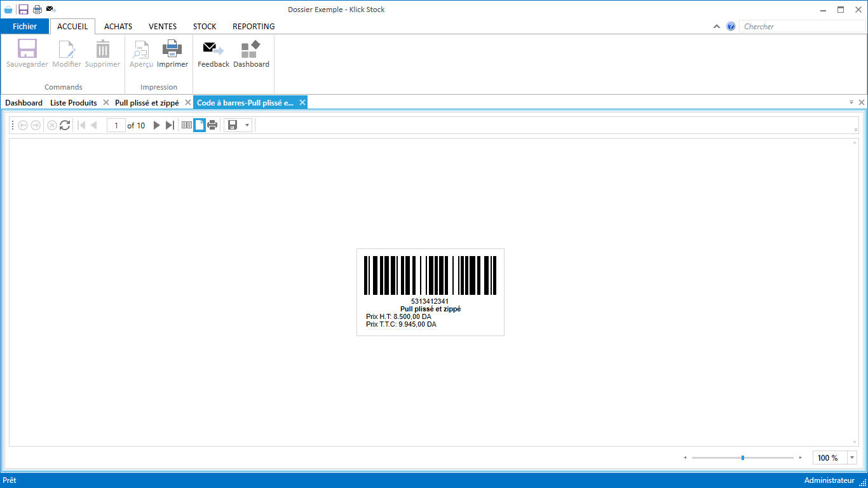Open the Feedback envelope icon in ribbon
Screen dimensions: 868x488
point(213,54)
